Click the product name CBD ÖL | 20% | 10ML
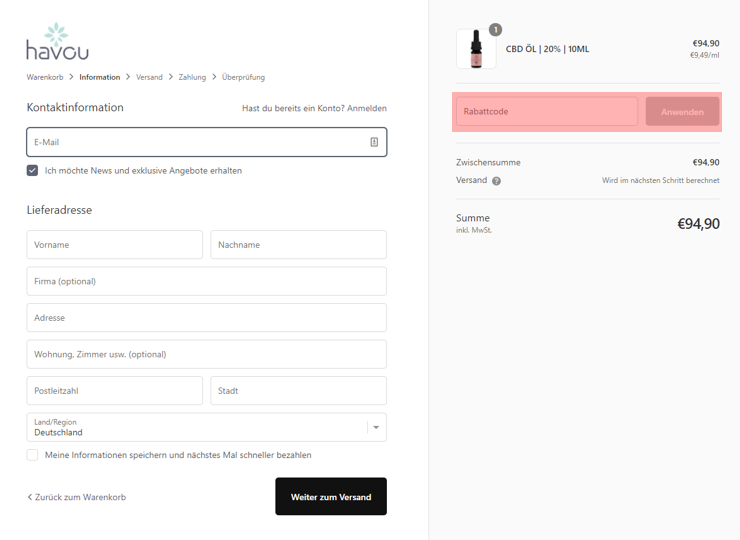This screenshot has height=540, width=740. coord(547,49)
